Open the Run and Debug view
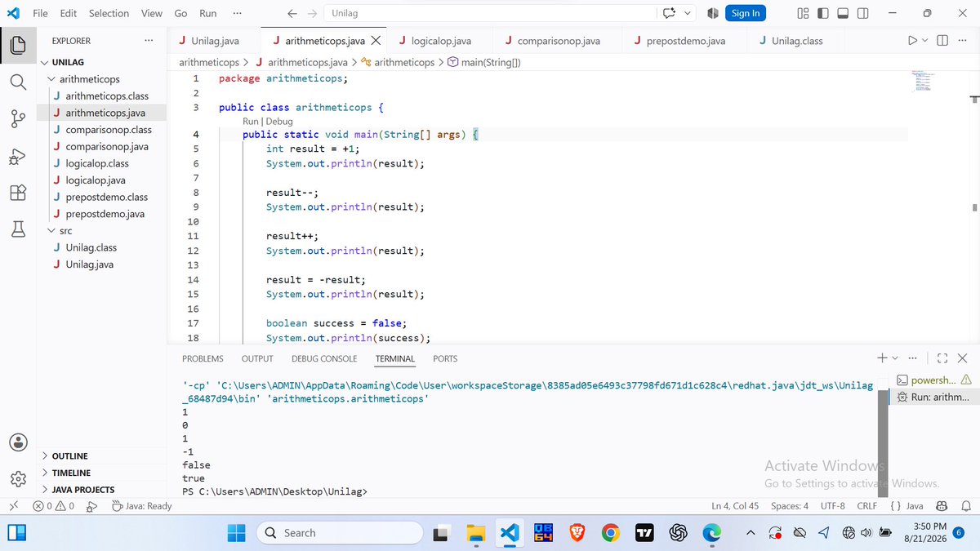Image resolution: width=980 pixels, height=551 pixels. coord(18,157)
